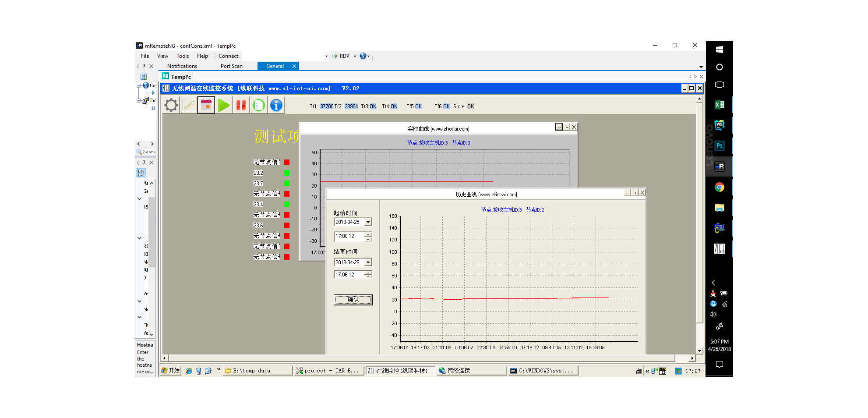Open E:\temp_data in remote taskbar

258,371
